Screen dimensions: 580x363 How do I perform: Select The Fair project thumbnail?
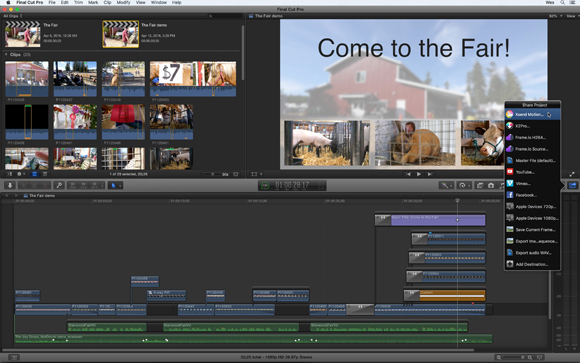click(x=23, y=34)
